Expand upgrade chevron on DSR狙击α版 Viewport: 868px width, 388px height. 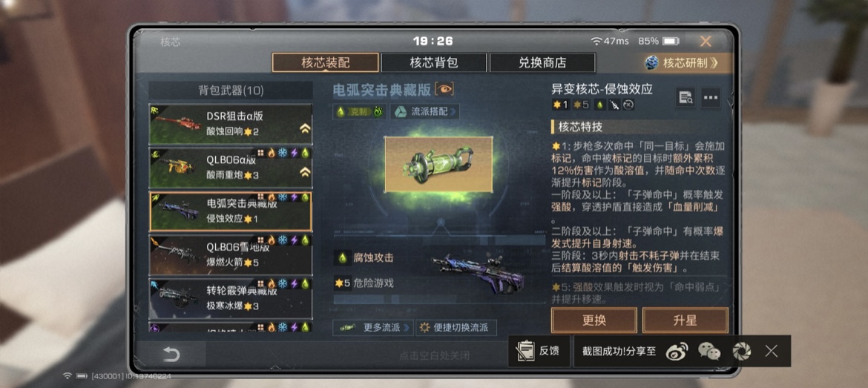(305, 129)
